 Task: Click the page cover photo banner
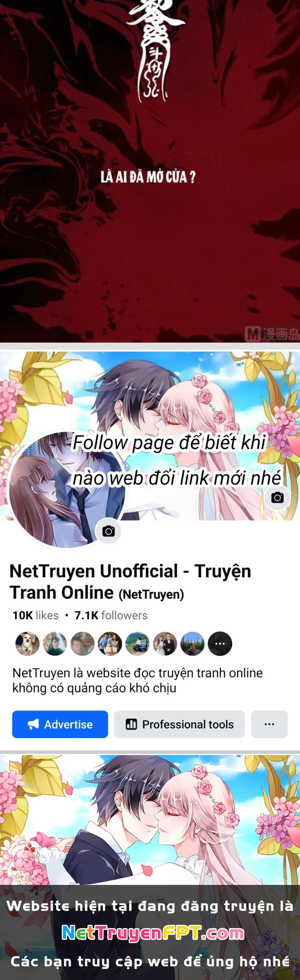coord(150,436)
